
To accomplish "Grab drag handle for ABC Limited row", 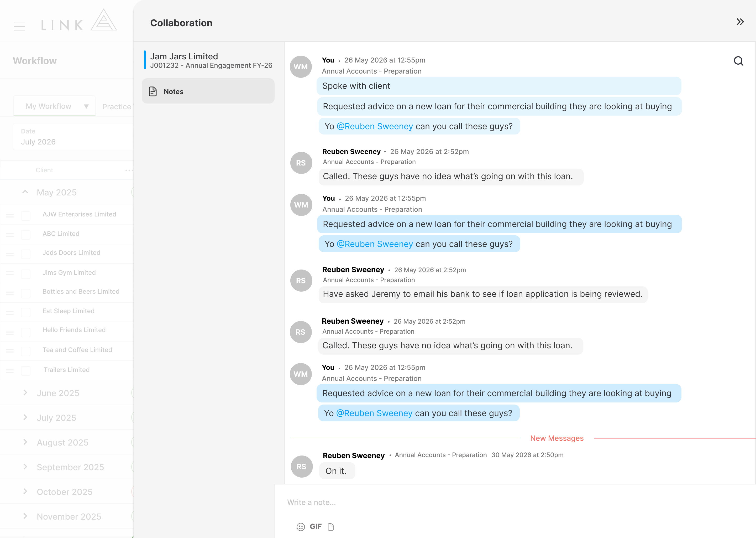I will click(10, 235).
